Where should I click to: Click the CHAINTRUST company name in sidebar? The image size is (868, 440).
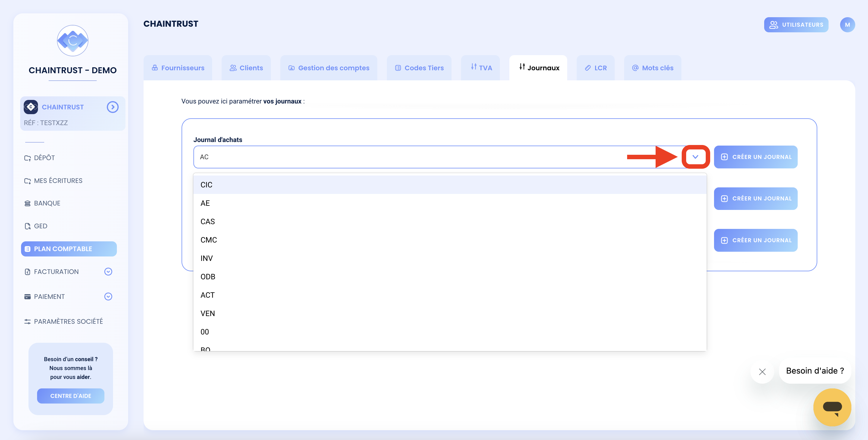click(63, 107)
